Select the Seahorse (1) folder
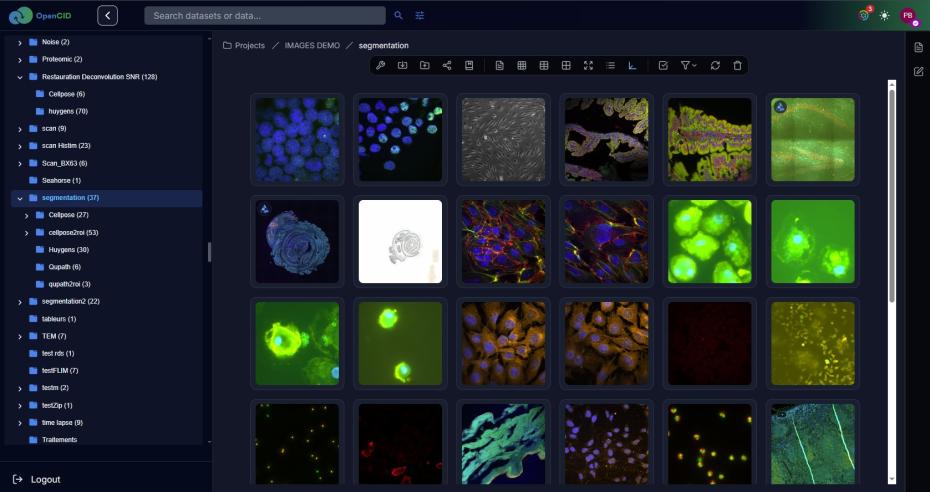The width and height of the screenshot is (930, 492). tap(61, 180)
